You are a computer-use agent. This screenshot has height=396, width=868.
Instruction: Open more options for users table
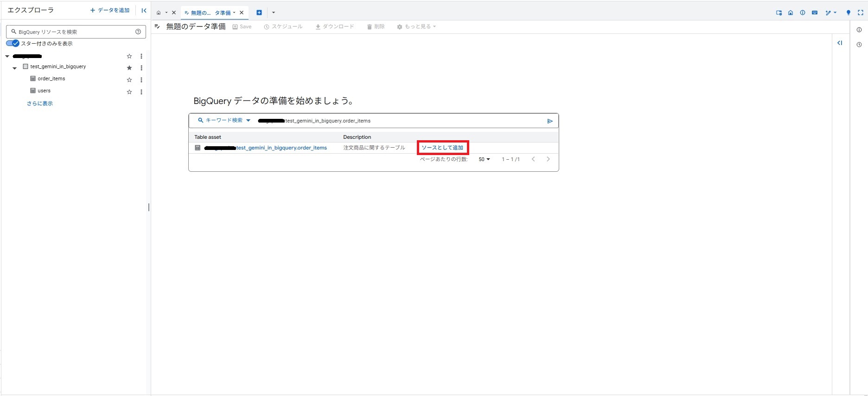(x=141, y=92)
